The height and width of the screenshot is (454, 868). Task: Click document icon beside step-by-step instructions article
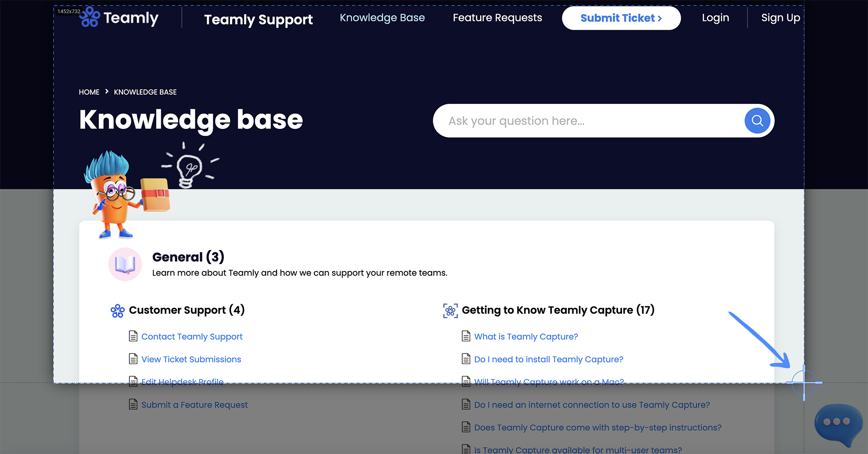(466, 427)
